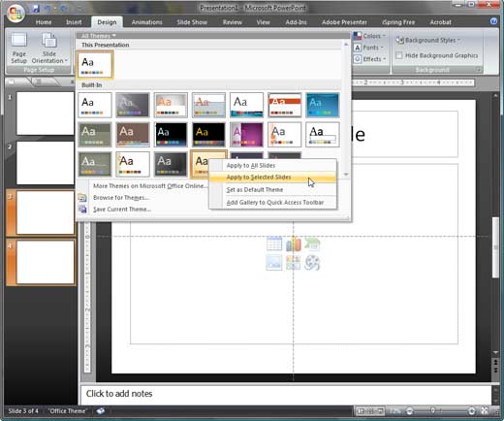Select slide 2 thumbnail in slides pane

(46, 163)
